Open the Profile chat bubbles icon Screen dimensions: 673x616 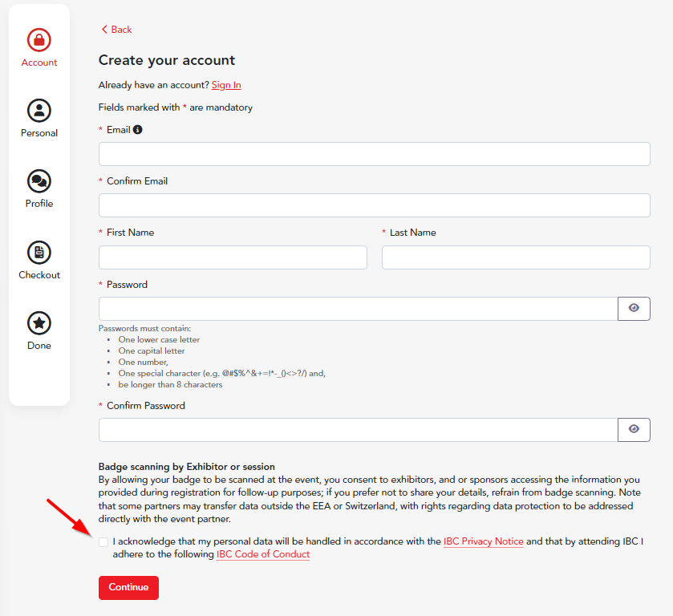coord(39,180)
